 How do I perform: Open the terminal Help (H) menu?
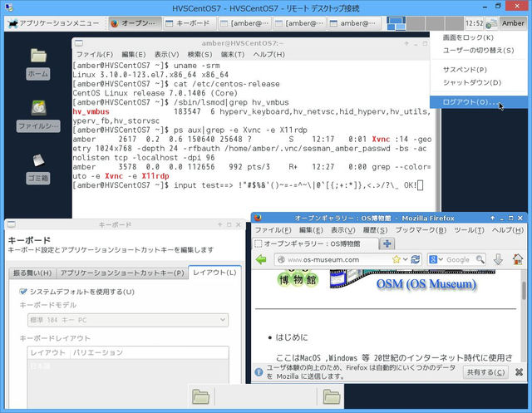tap(268, 54)
